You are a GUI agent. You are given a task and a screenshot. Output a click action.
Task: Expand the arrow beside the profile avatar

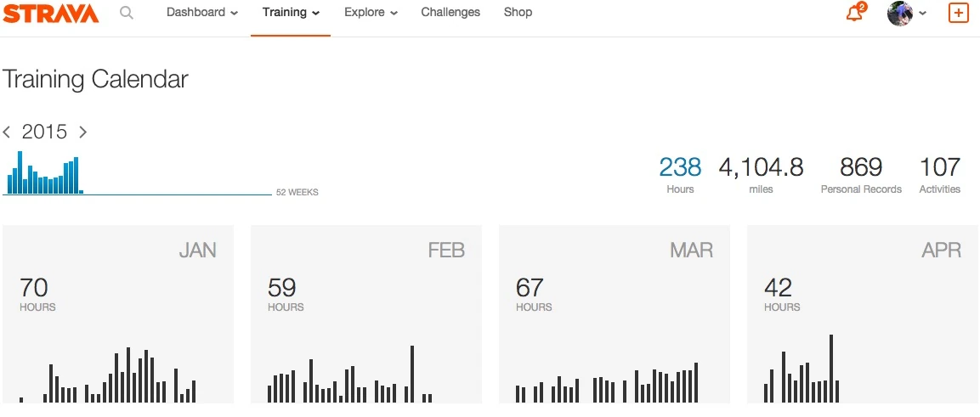923,14
